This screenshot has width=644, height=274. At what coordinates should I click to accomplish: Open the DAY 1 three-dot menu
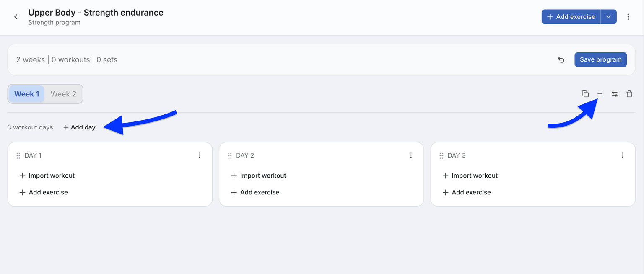(200, 155)
